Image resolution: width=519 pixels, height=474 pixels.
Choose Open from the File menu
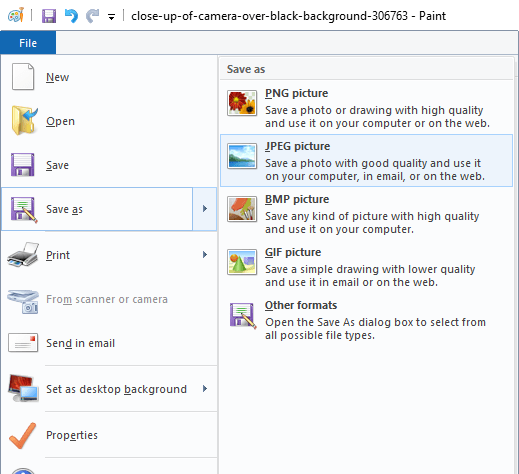coord(109,121)
